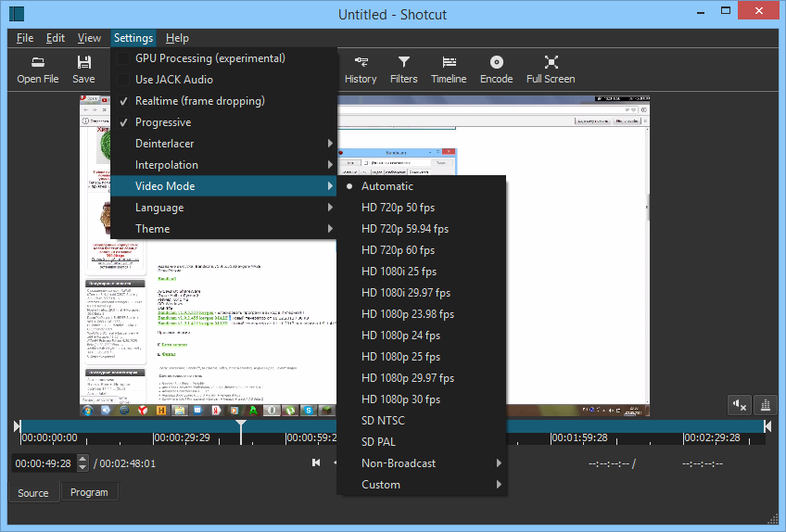Open the Filters panel
This screenshot has width=786, height=532.
pyautogui.click(x=403, y=70)
